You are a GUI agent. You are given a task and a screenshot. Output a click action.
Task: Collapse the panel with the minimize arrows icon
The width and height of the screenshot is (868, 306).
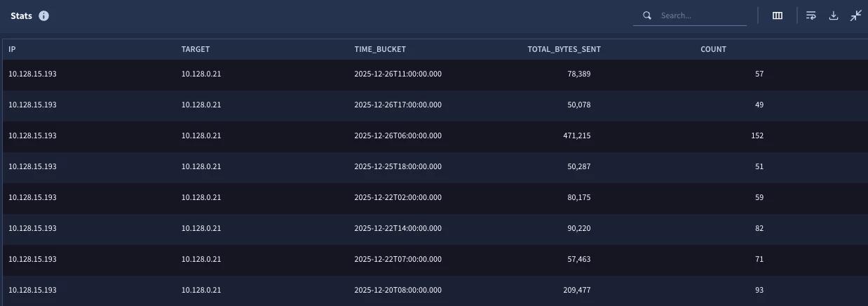pos(856,15)
